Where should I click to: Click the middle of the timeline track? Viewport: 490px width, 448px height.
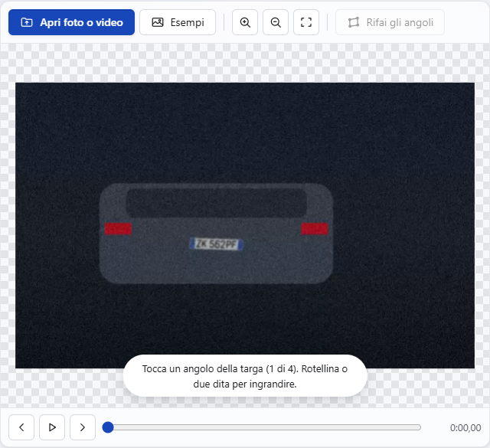(x=262, y=427)
